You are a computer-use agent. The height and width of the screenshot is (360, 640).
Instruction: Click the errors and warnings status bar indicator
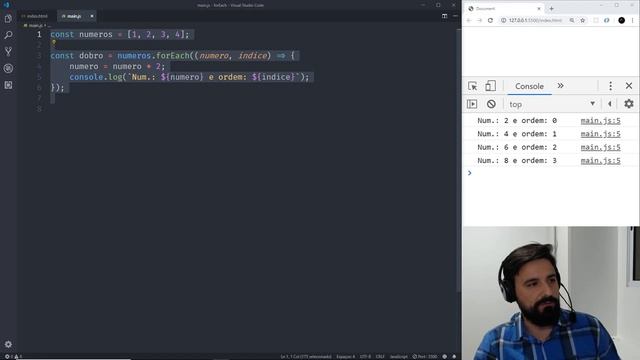click(x=13, y=356)
